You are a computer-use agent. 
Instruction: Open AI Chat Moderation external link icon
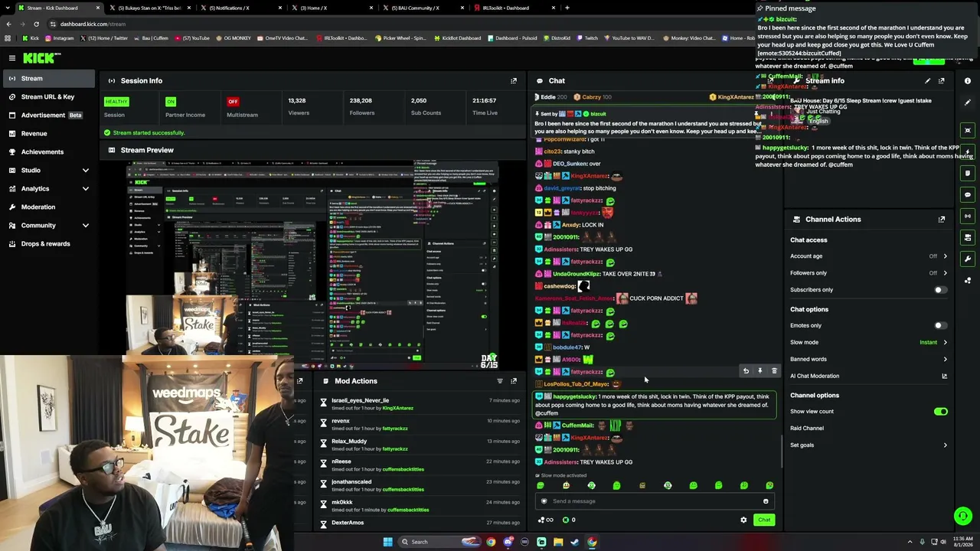(x=944, y=376)
